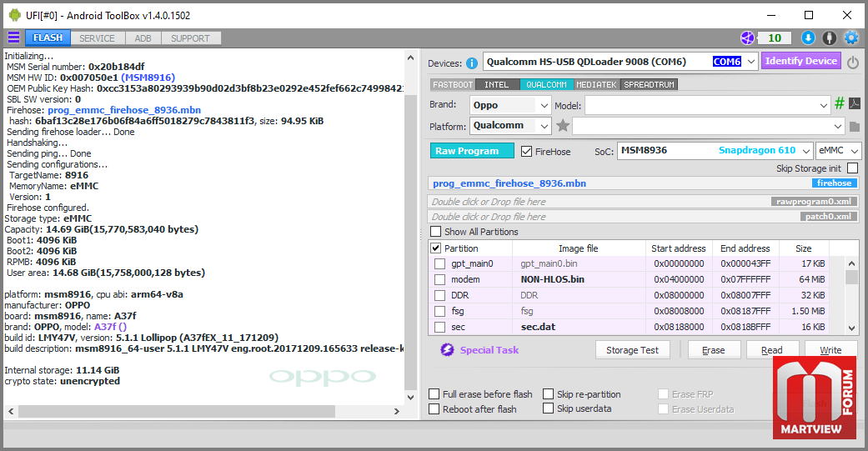Viewport: 868px width, 451px height.
Task: Click the Storage Test button
Action: tap(632, 350)
